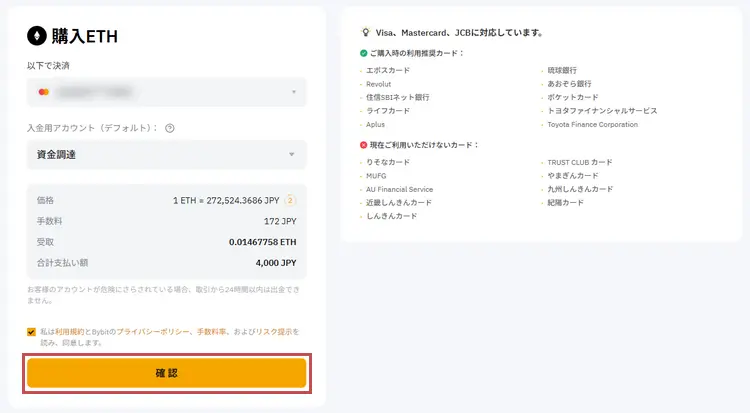This screenshot has width=750, height=413.
Task: Click the payment card dropdown arrow
Action: (294, 92)
